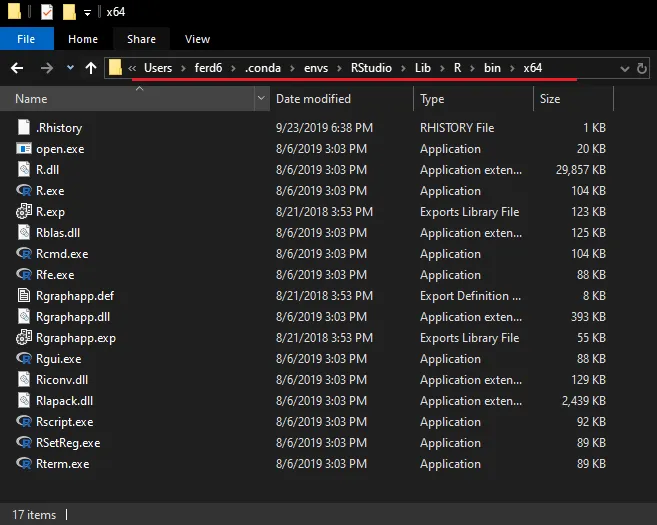Select the R.exp exports library icon
This screenshot has height=525, width=657.
click(x=25, y=212)
